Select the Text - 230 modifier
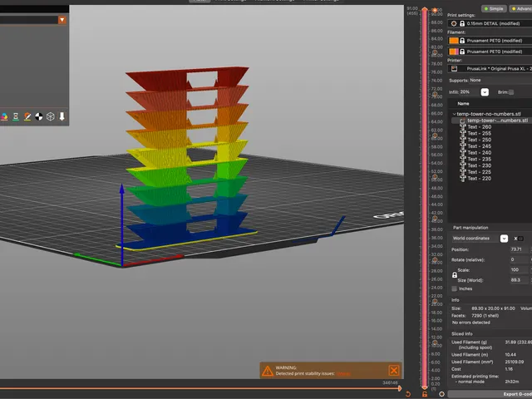Screen dimensions: 532x399 pos(479,165)
